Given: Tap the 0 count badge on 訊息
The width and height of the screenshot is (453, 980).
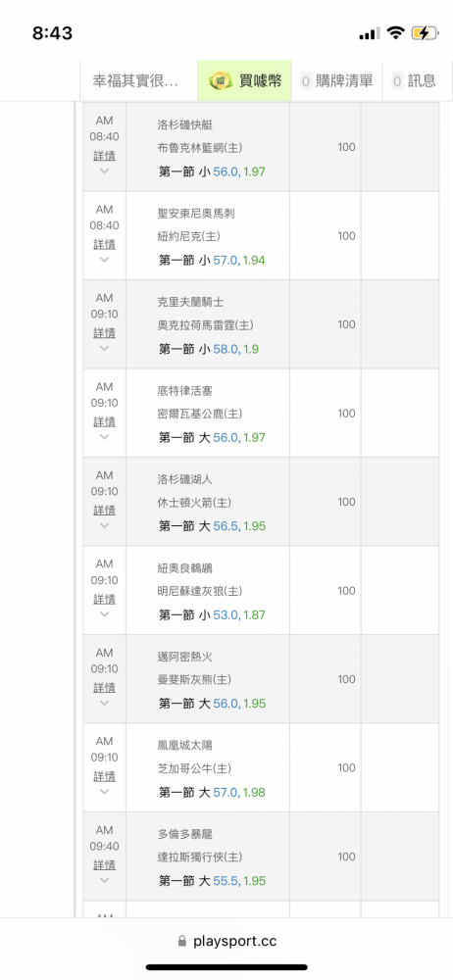Looking at the screenshot, I should [x=397, y=80].
